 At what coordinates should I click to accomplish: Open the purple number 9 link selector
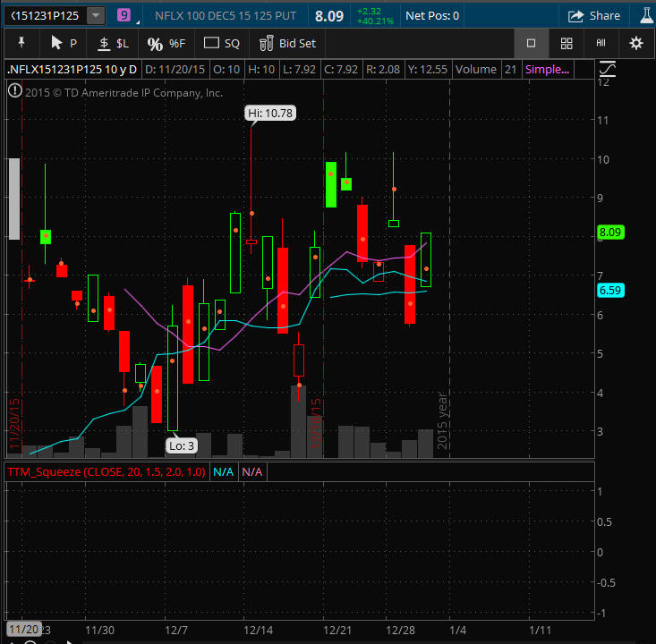pyautogui.click(x=124, y=15)
